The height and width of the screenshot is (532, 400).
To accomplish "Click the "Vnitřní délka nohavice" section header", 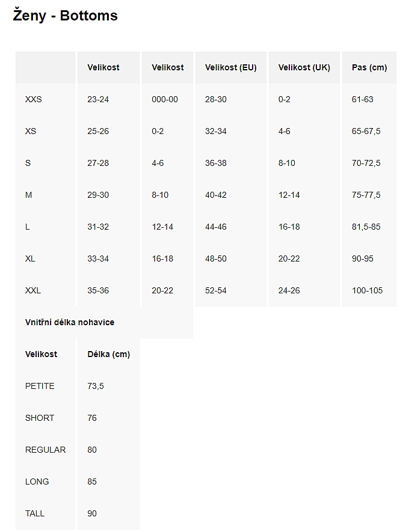I will click(70, 322).
